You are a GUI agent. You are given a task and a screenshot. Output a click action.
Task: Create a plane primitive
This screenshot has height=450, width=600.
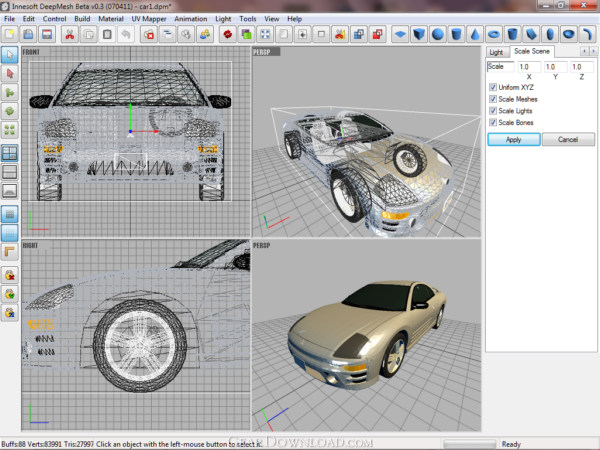point(400,34)
